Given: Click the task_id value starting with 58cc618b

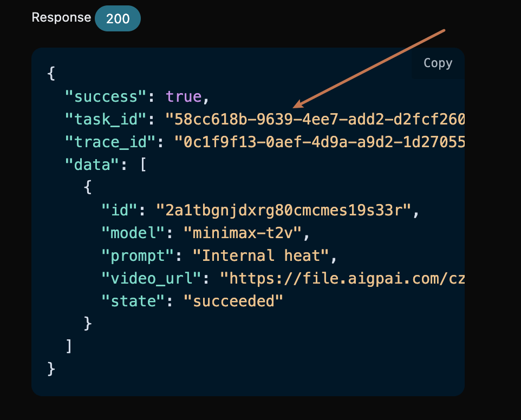Looking at the screenshot, I should (314, 119).
